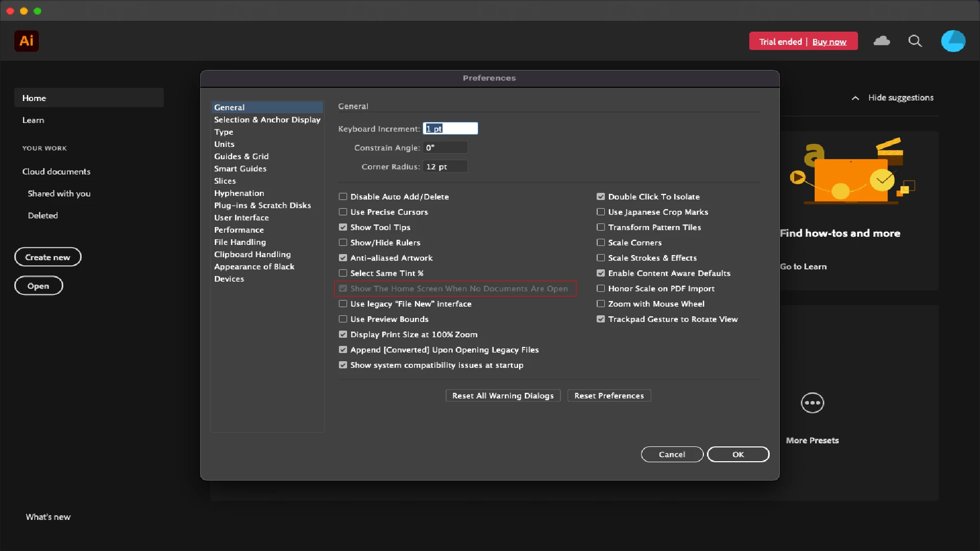
Task: Select the Units preferences category
Action: pyautogui.click(x=224, y=144)
